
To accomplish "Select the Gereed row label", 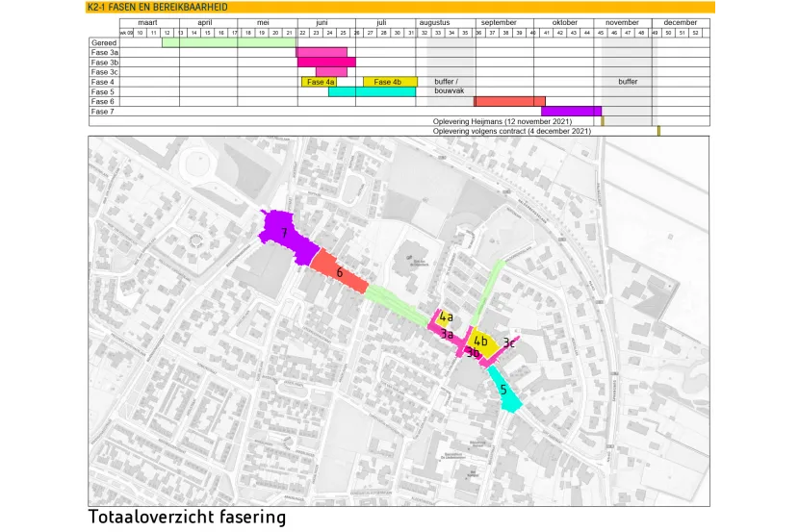I will pos(104,41).
